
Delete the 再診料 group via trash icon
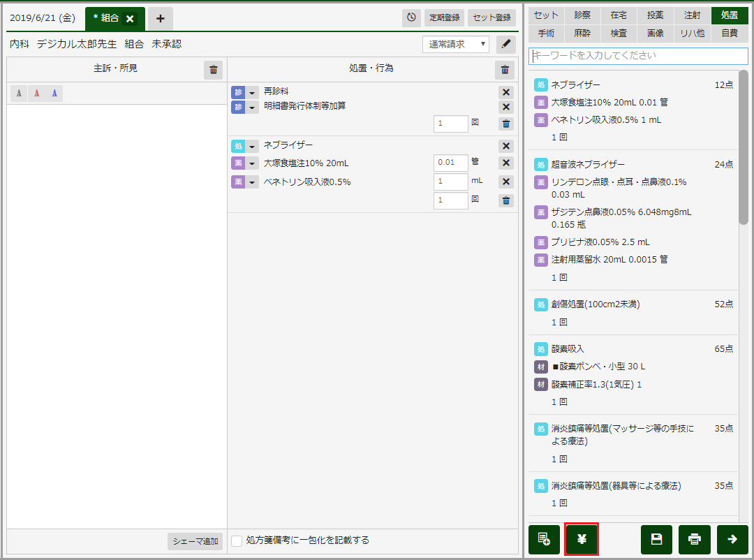(x=506, y=124)
